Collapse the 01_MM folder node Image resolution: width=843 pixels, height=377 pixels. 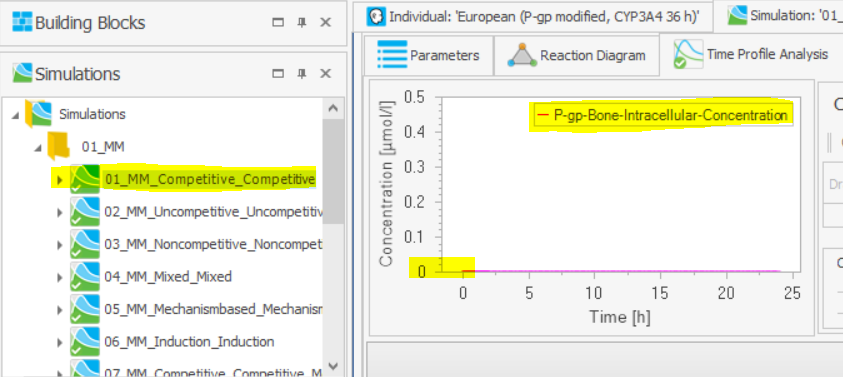coord(38,147)
